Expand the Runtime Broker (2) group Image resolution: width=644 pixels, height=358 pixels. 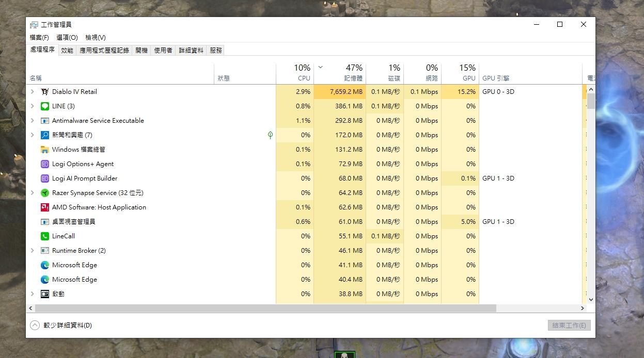pos(32,251)
